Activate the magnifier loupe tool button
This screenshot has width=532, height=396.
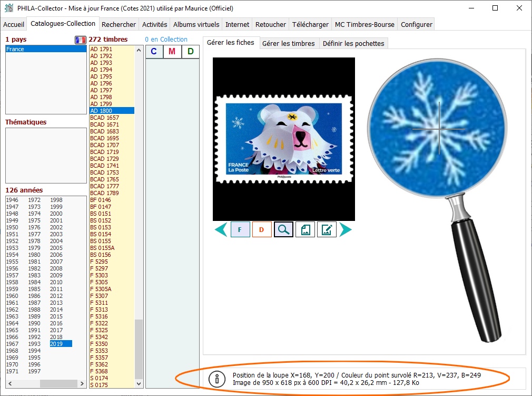283,229
